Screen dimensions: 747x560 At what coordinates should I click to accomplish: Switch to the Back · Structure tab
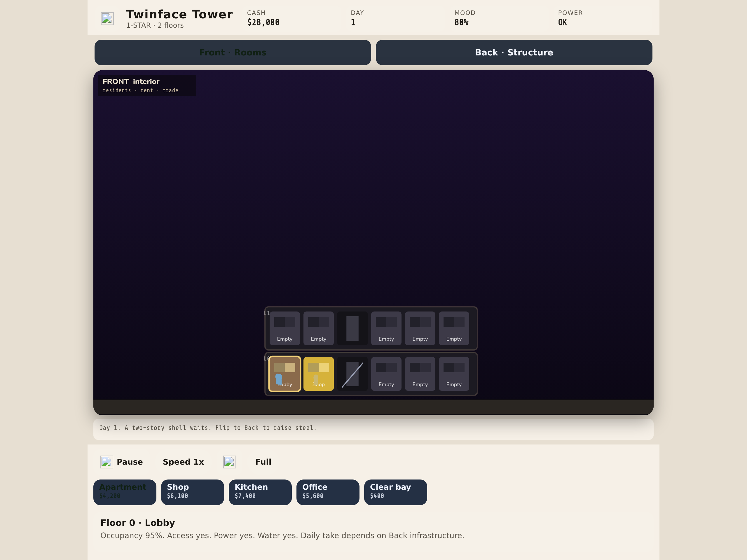click(x=514, y=52)
